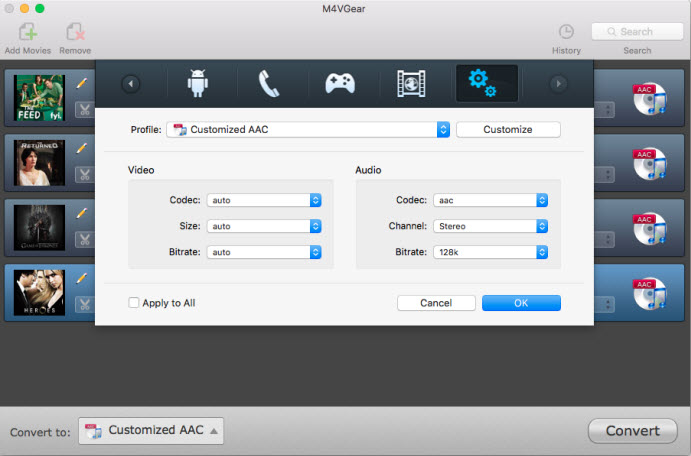Open The Feed movie thumbnail
The width and height of the screenshot is (691, 456).
tap(39, 98)
